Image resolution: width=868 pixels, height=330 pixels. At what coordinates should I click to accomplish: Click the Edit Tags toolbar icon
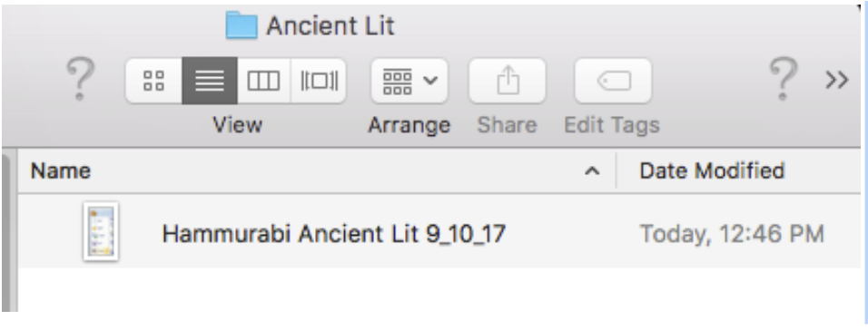click(x=613, y=81)
